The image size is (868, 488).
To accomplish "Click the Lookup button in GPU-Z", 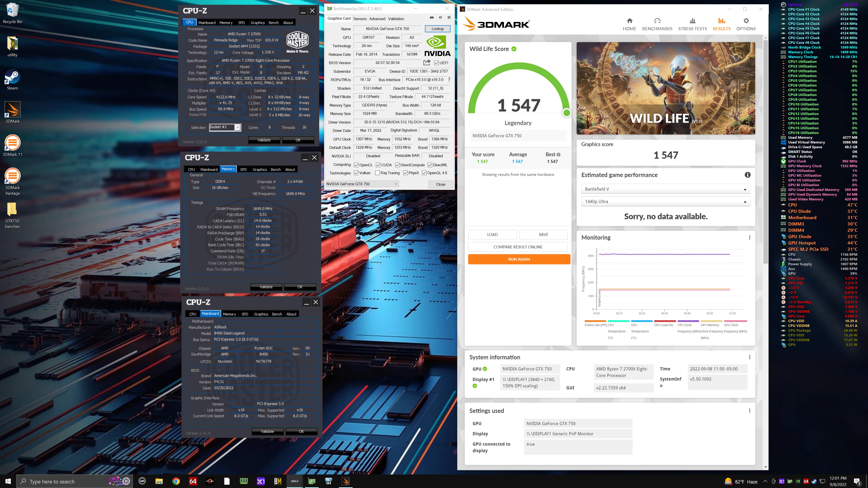I will point(437,29).
